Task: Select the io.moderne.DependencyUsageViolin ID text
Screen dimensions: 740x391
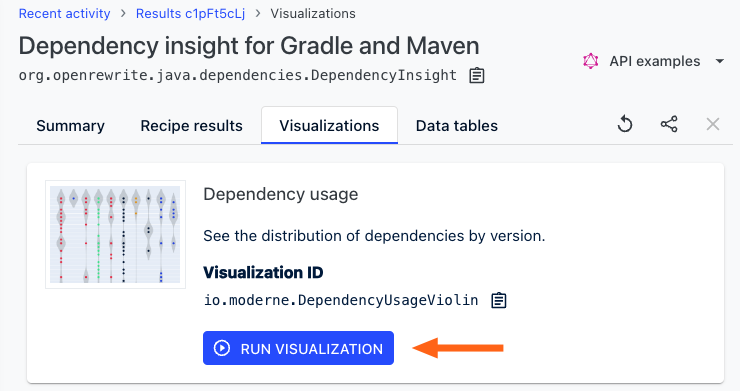Action: (x=341, y=300)
